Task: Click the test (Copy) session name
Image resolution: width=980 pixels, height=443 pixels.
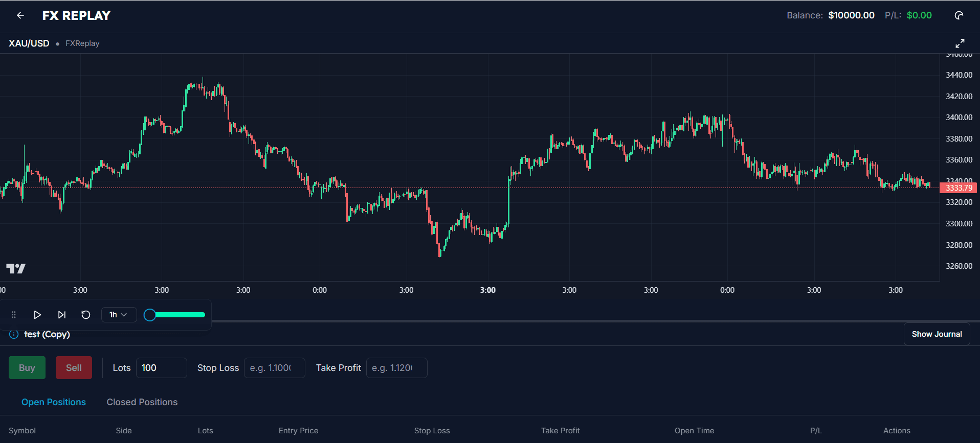Action: [47, 334]
